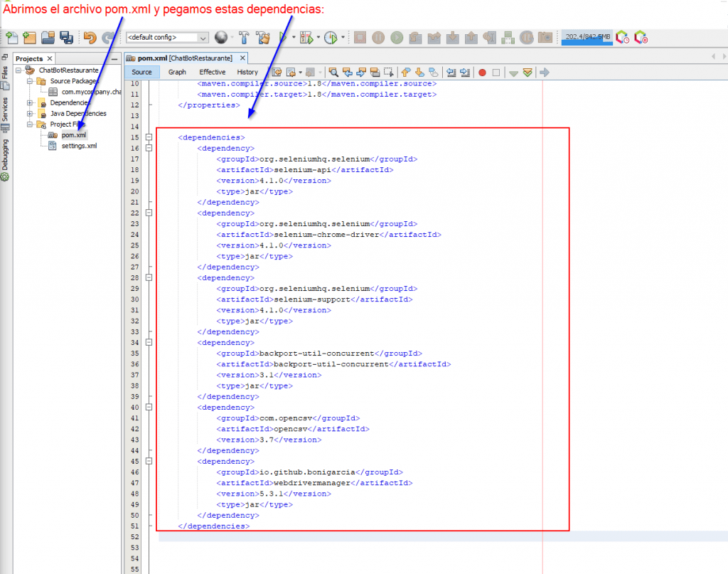Click the Pause debugger icon

point(378,38)
